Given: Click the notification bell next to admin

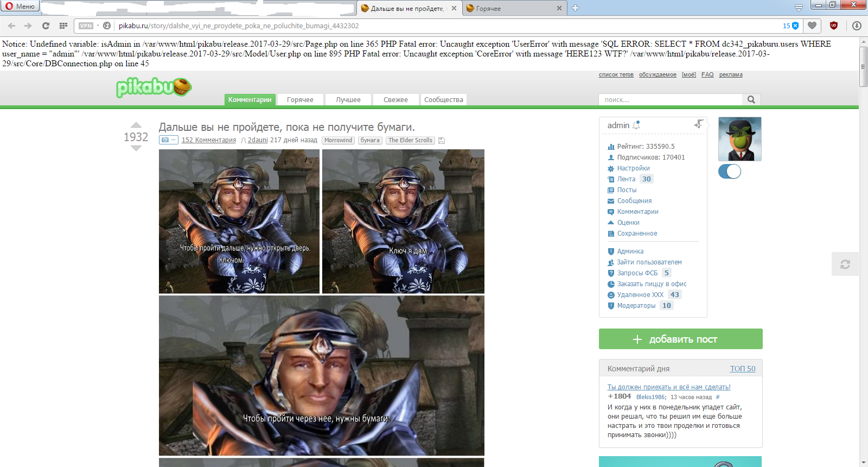Looking at the screenshot, I should [x=636, y=125].
